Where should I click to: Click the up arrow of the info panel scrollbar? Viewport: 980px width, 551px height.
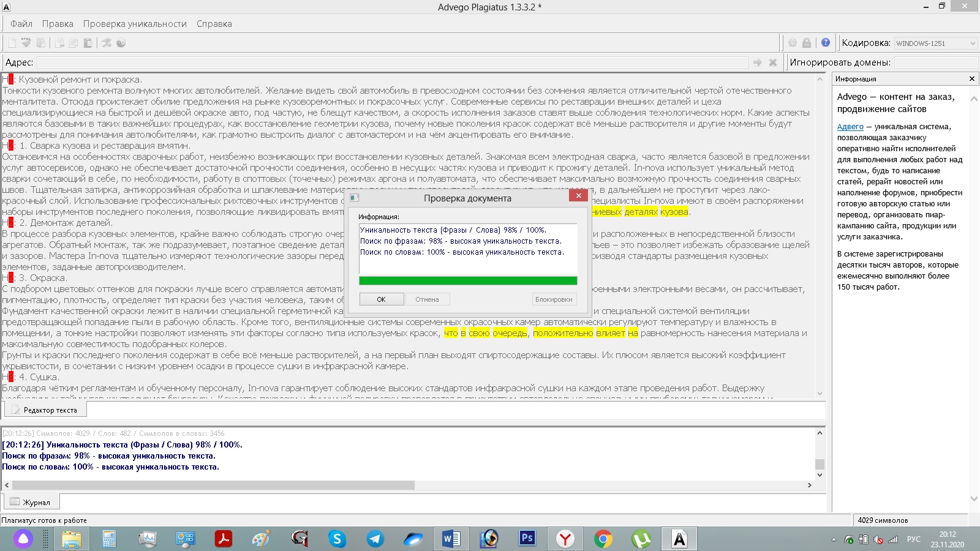click(x=974, y=99)
